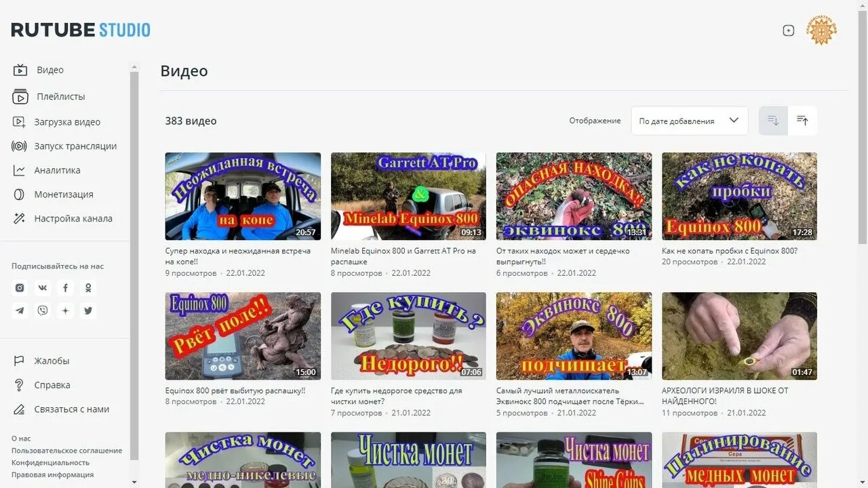The image size is (868, 488).
Task: Expand the По дате добавления dropdown
Action: [690, 121]
